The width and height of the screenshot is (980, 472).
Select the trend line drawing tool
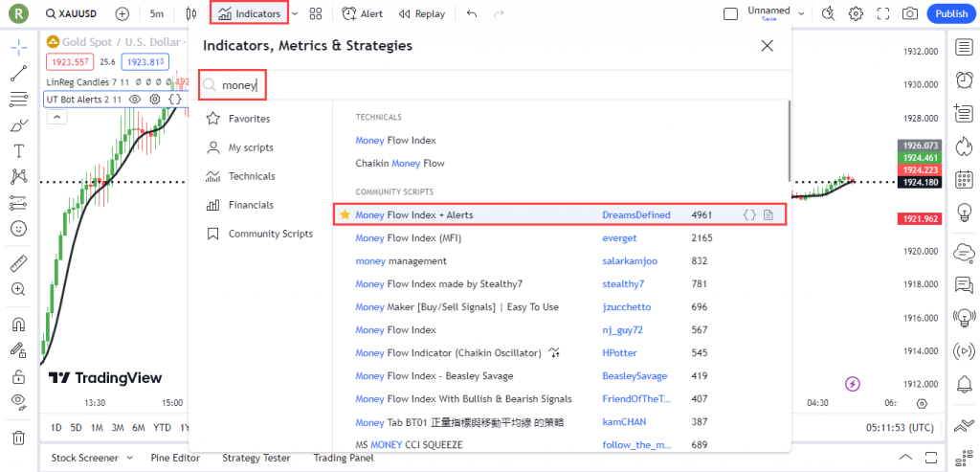pos(19,73)
